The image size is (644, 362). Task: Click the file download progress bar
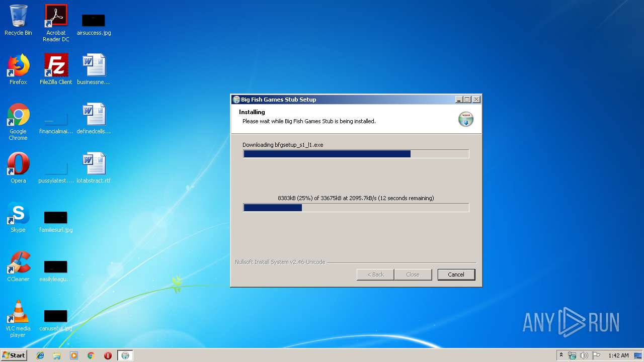356,154
